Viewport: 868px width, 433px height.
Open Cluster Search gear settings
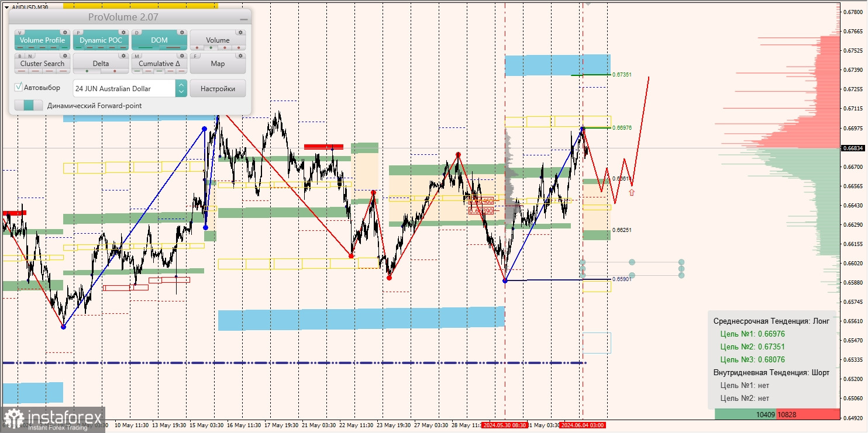pos(65,56)
